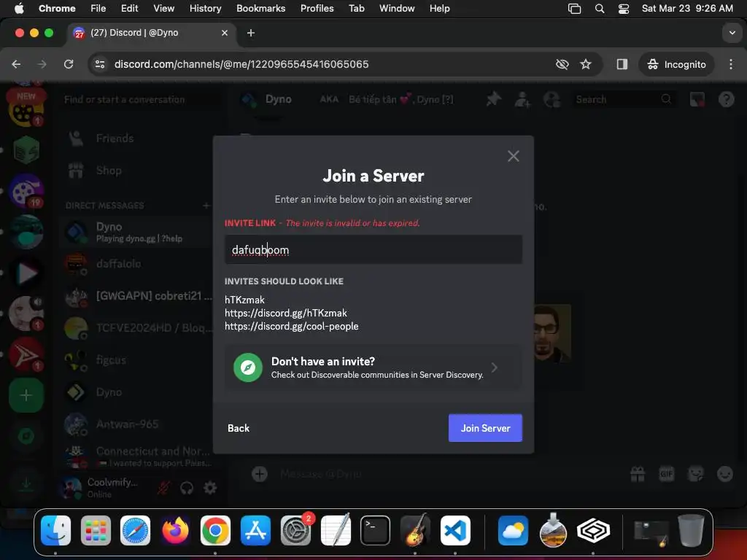747x560 pixels.
Task: Open the Chrome History menu
Action: point(205,8)
